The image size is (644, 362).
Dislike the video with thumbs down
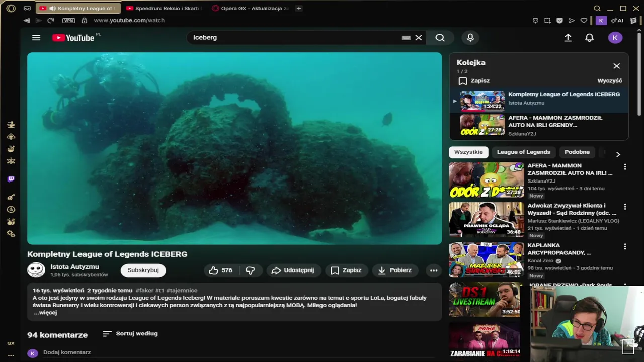(250, 270)
